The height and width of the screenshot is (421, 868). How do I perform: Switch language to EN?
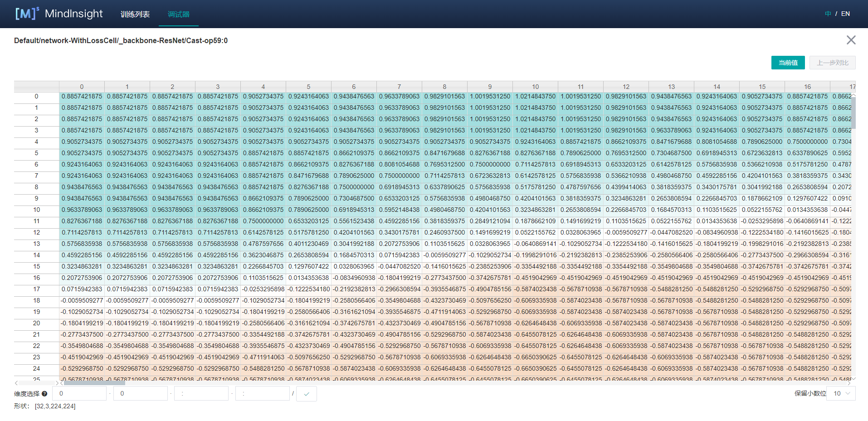click(x=845, y=14)
